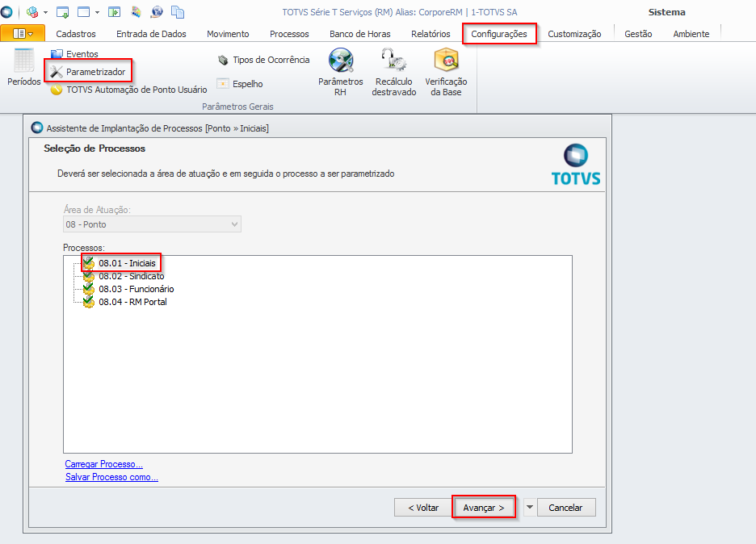756x544 pixels.
Task: Open Tipos de Ocorrência
Action: tap(263, 60)
